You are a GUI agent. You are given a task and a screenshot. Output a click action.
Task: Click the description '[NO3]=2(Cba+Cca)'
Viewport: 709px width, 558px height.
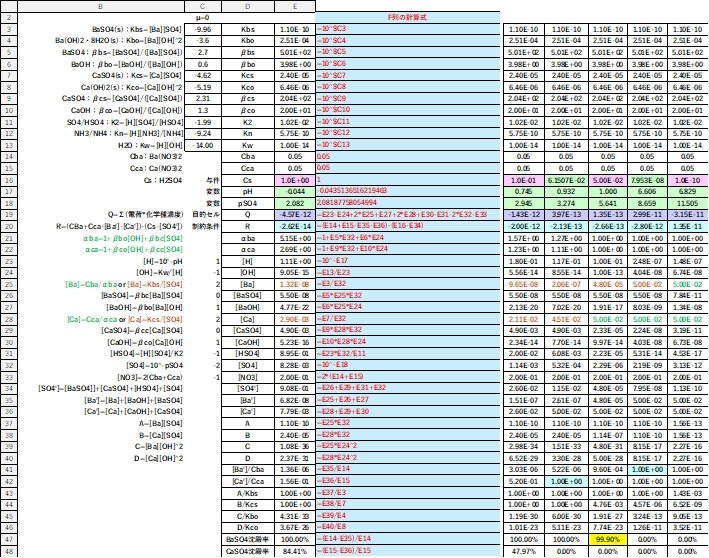point(150,377)
